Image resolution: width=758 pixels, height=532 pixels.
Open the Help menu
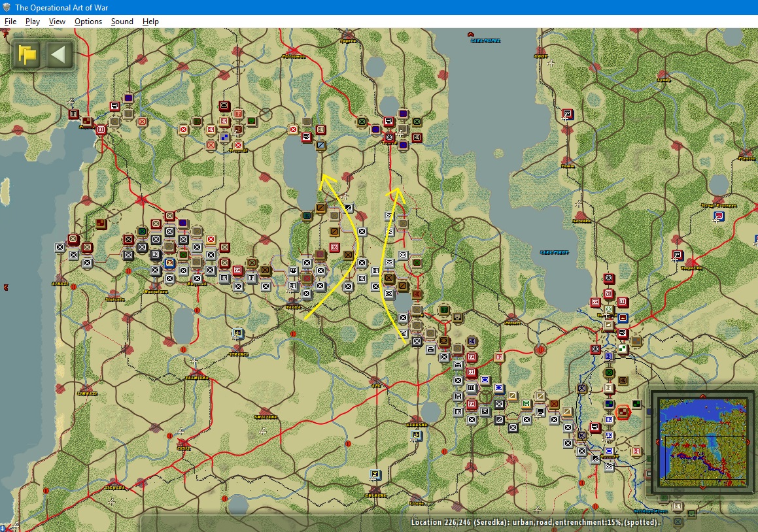(x=150, y=22)
